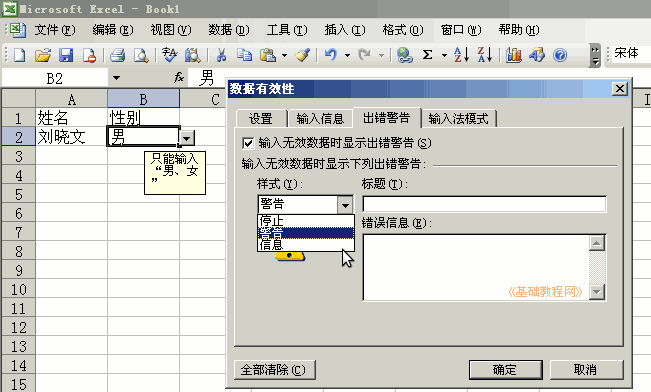The height and width of the screenshot is (392, 651).
Task: Open the 数据(D) menu
Action: click(x=229, y=30)
